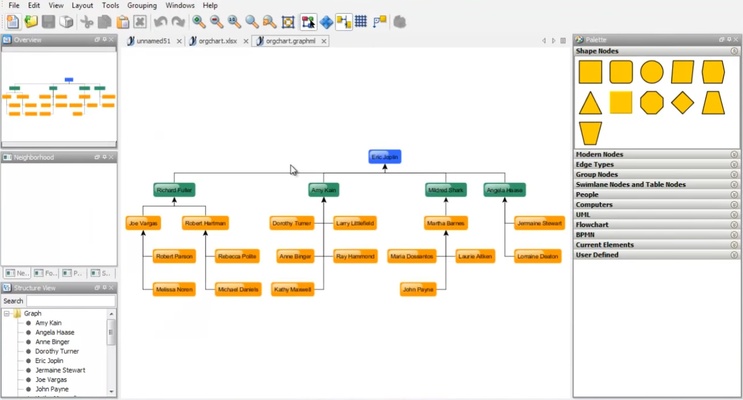This screenshot has width=743, height=400.
Task: Click the Zoom Out magnifier icon
Action: [217, 22]
